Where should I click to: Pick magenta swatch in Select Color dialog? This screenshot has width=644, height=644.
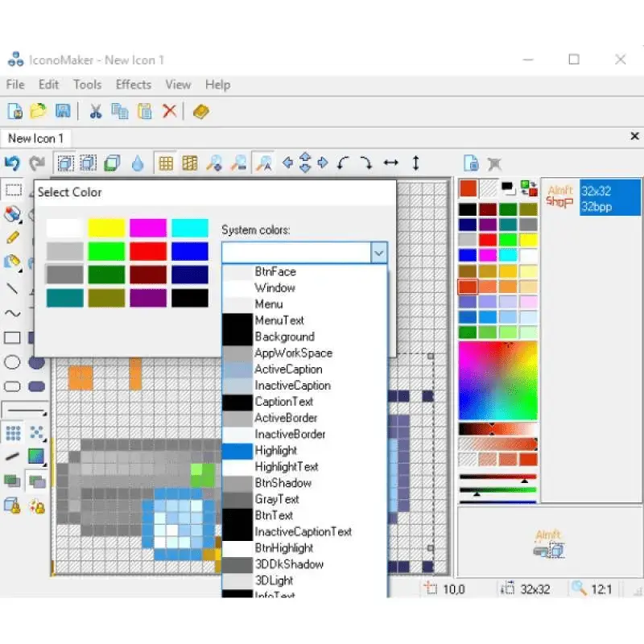point(148,228)
